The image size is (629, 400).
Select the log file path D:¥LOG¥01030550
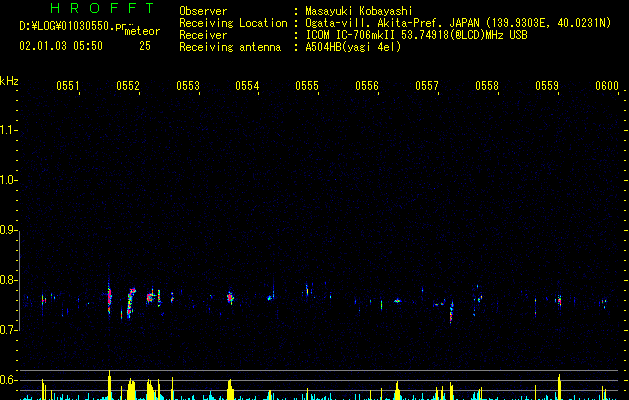click(73, 26)
